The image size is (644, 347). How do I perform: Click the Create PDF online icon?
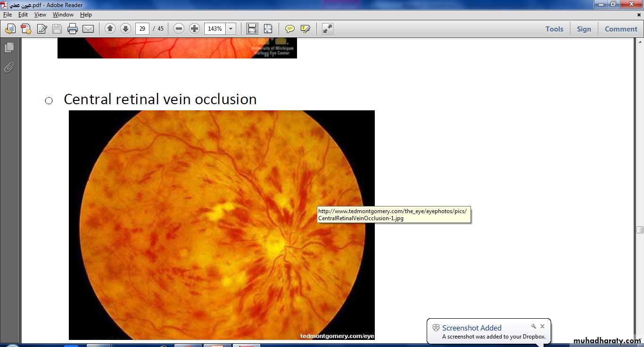pos(26,29)
